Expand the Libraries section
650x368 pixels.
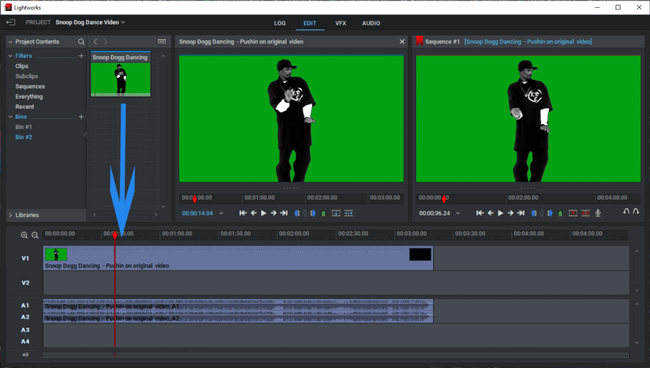point(10,215)
